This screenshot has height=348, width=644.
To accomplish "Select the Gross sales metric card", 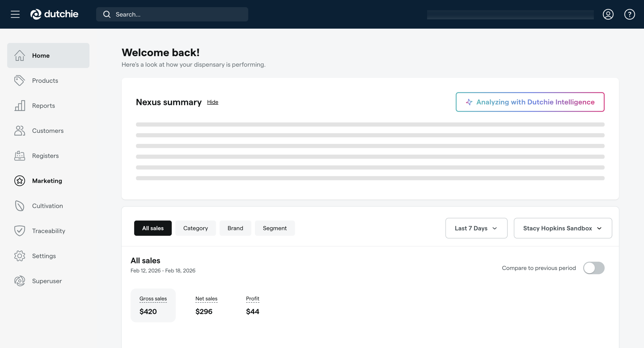I will tap(153, 305).
